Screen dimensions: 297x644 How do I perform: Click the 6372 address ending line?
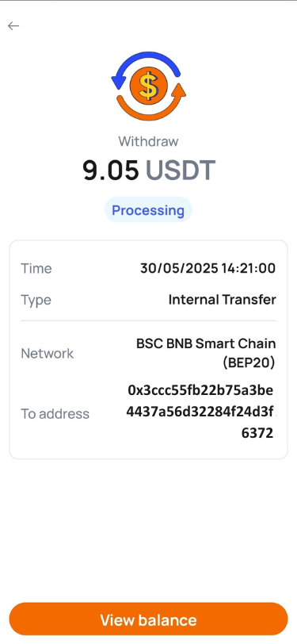click(257, 433)
